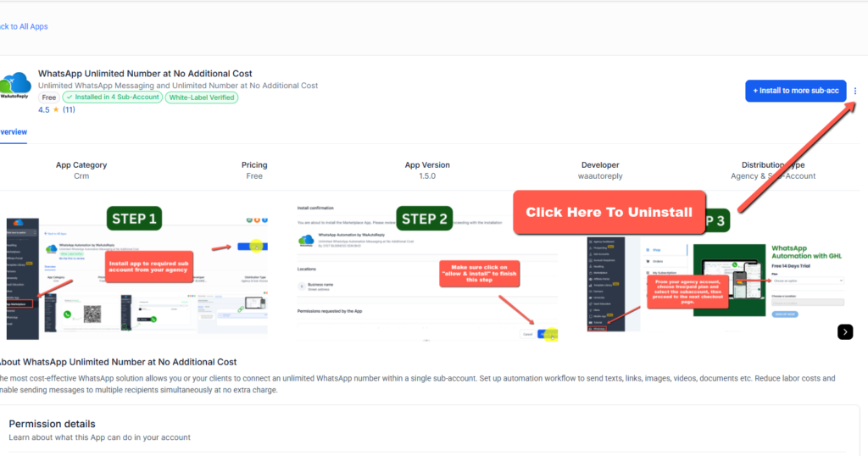Click the rating star icon
Screen dimensions: 868x456
tap(56, 109)
